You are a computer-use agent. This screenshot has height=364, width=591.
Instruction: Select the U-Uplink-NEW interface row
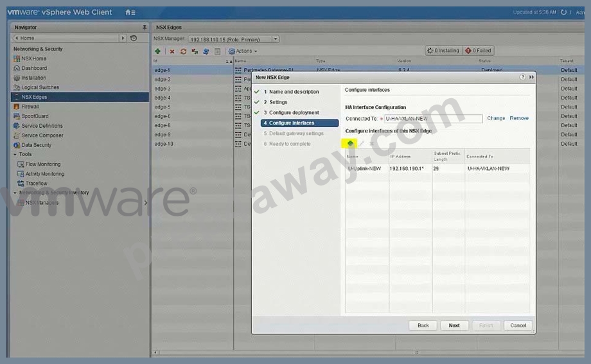(x=437, y=168)
